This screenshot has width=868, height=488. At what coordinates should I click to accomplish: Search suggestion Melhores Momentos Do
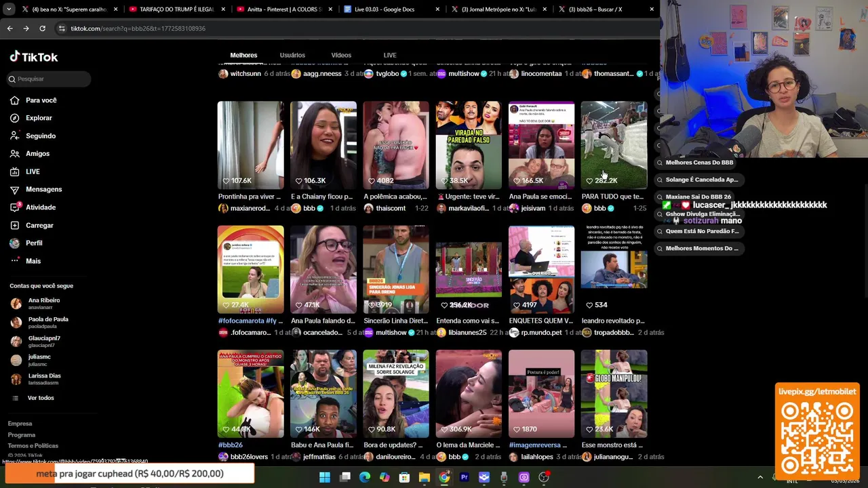pos(698,249)
